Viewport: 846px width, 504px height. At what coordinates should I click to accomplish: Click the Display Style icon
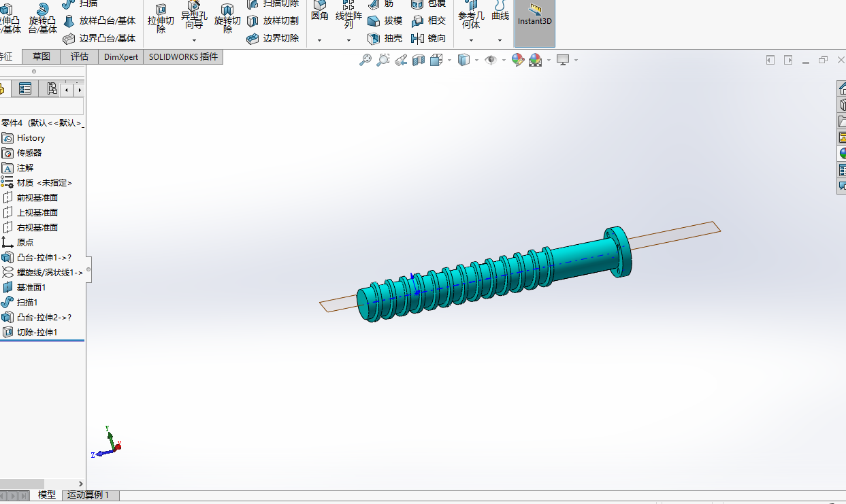pyautogui.click(x=463, y=60)
